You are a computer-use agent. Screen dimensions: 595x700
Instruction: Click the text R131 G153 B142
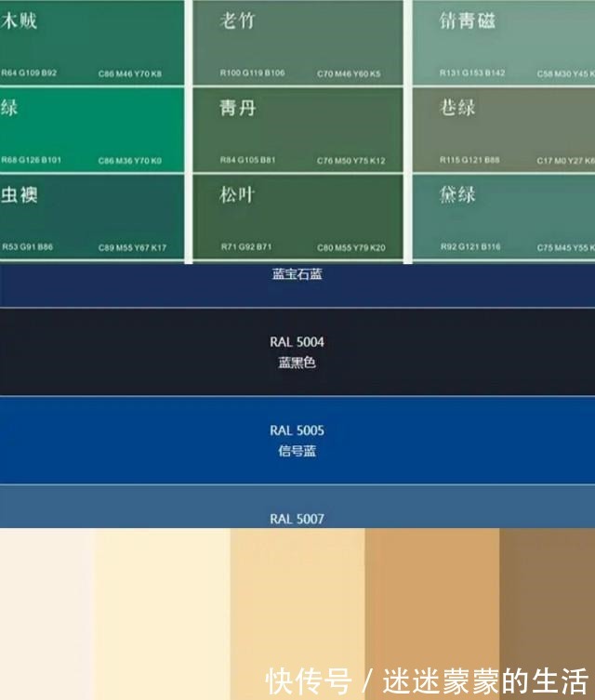(472, 73)
